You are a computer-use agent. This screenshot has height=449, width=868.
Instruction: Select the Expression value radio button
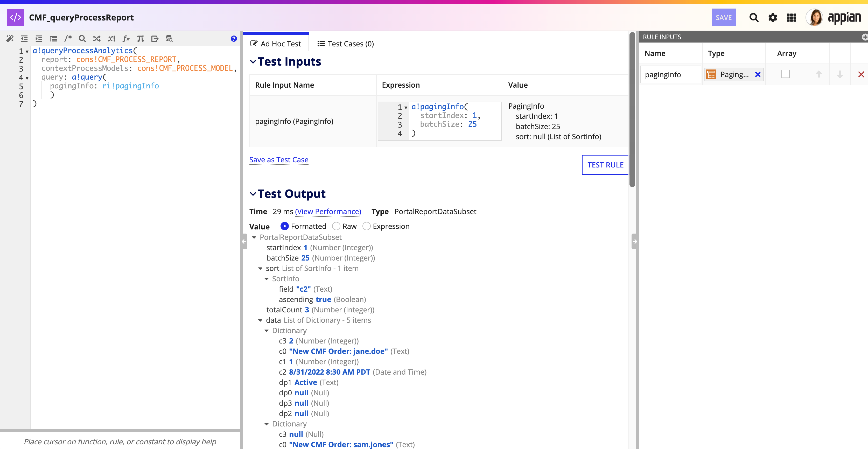[366, 226]
